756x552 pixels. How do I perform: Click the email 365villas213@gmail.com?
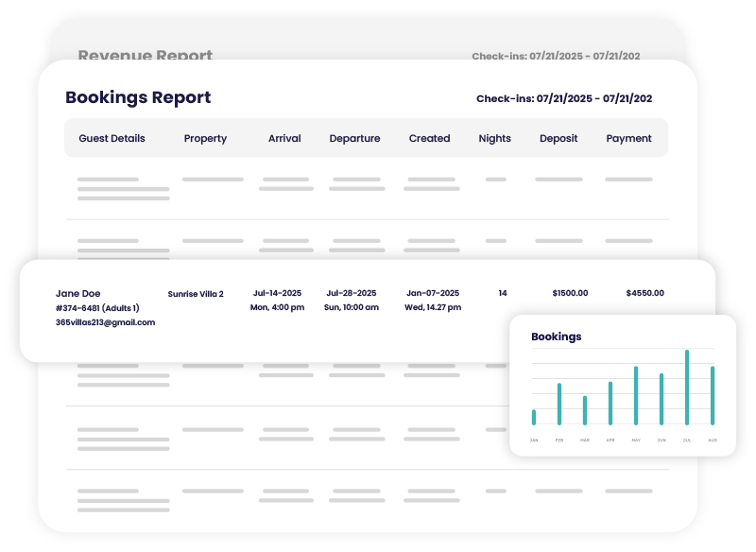[x=105, y=322]
